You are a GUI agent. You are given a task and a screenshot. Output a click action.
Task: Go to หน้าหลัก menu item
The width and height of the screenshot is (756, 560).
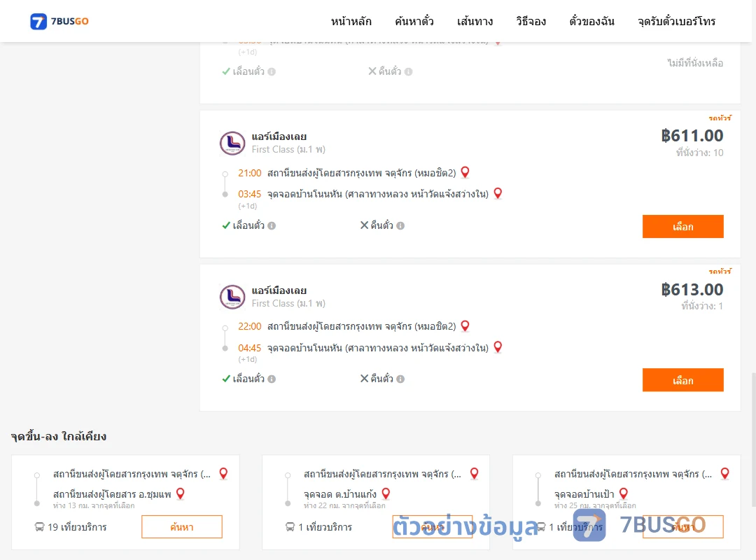[x=351, y=21]
